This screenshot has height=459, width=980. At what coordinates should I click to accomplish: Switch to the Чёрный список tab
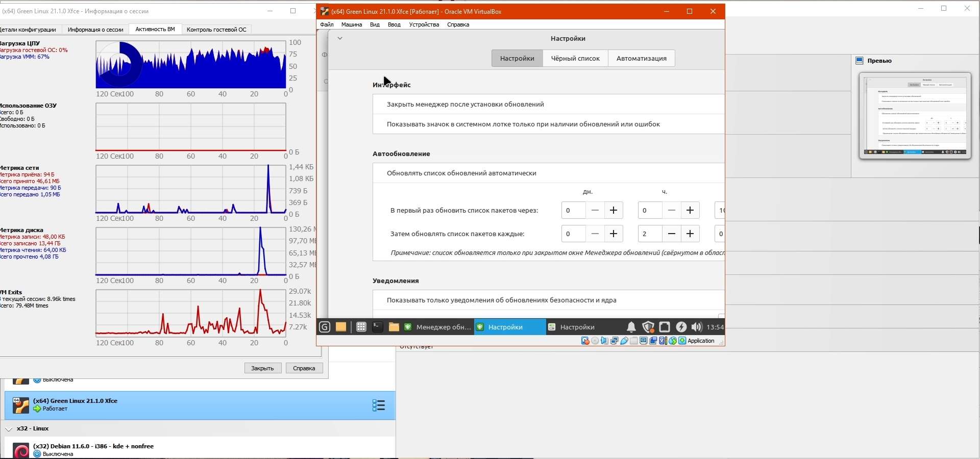click(575, 58)
